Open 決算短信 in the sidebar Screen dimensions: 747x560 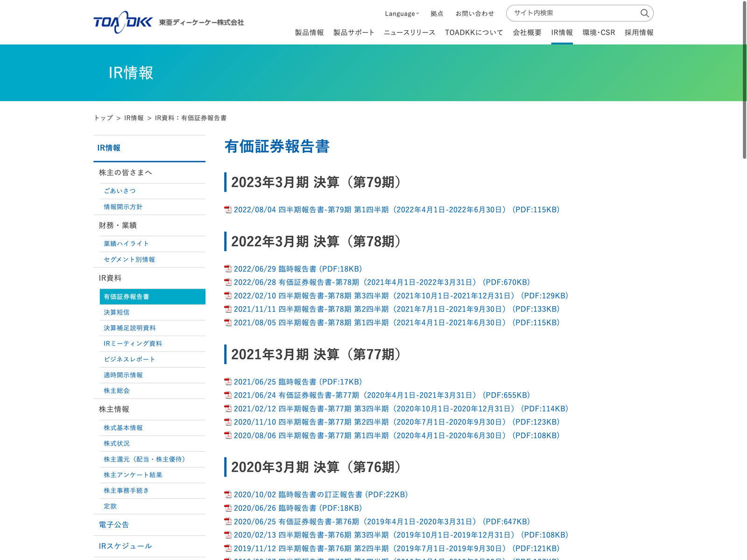pos(117,312)
